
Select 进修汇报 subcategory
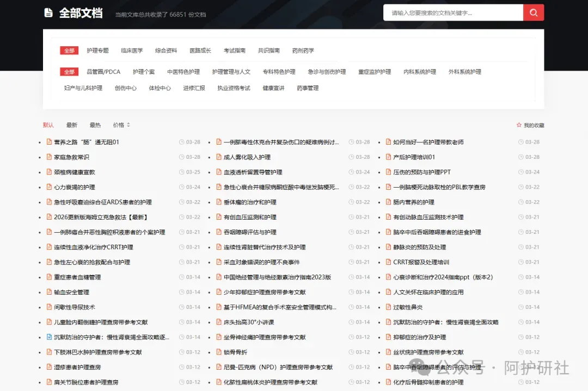(x=194, y=88)
